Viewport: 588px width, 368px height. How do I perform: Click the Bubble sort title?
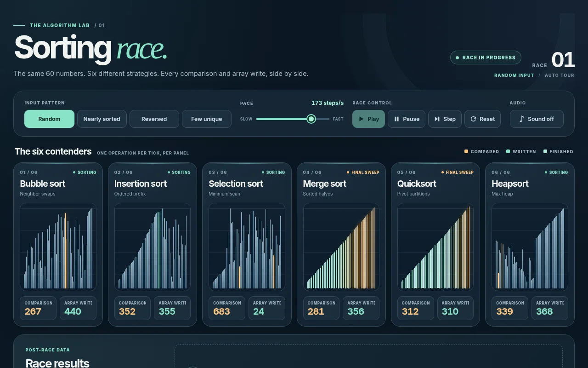[x=43, y=184]
